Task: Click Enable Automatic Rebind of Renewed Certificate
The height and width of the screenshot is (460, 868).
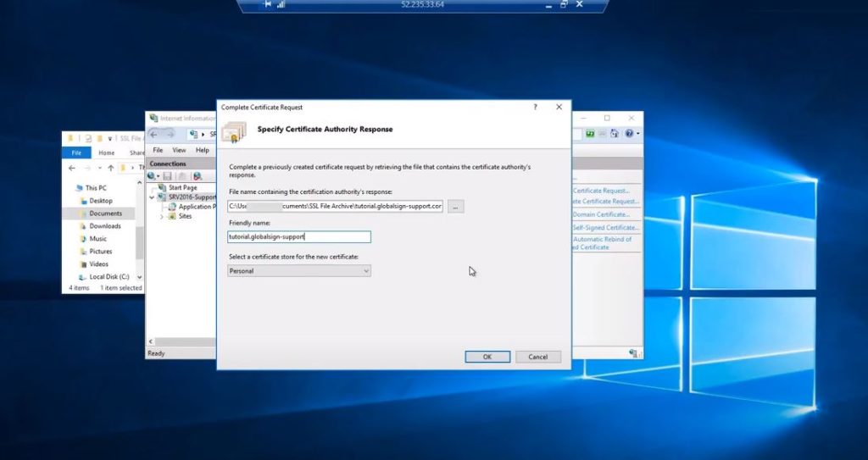Action: click(x=603, y=243)
